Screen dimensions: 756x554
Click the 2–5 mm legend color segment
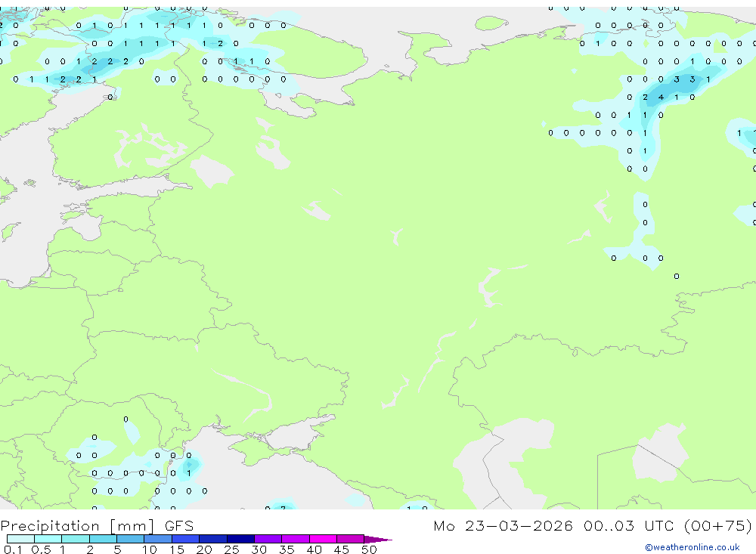click(103, 539)
